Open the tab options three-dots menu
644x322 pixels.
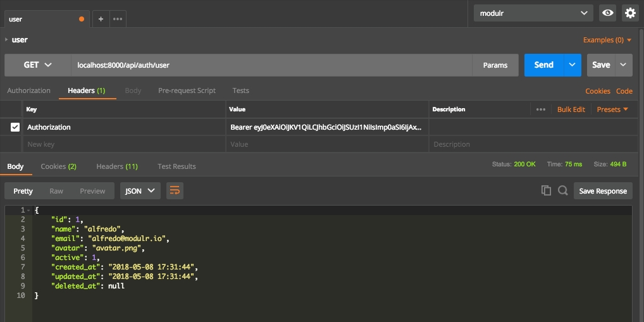(x=118, y=19)
